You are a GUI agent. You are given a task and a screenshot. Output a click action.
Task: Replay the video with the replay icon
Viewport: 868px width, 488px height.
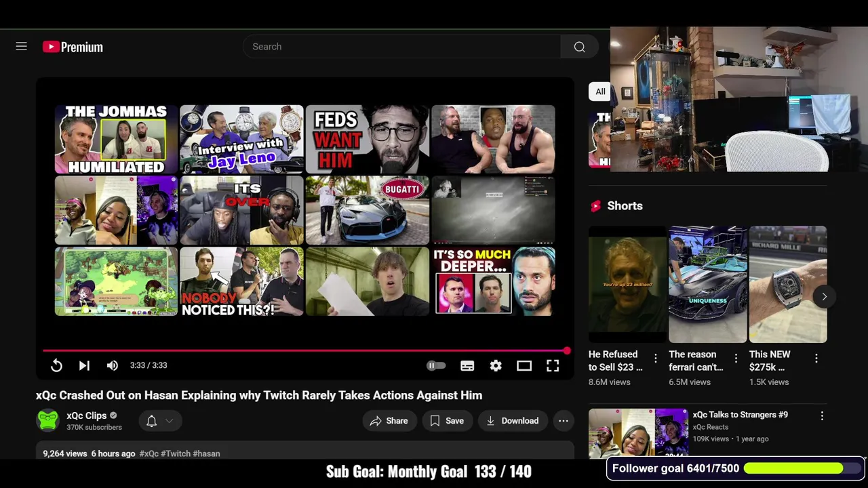56,365
